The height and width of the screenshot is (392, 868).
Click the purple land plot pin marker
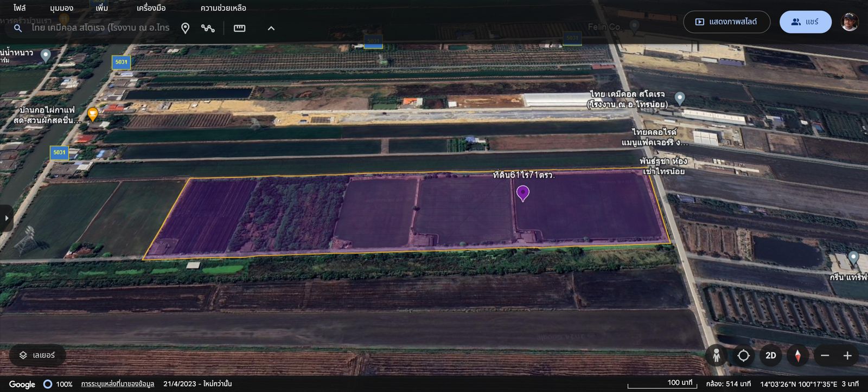click(522, 193)
